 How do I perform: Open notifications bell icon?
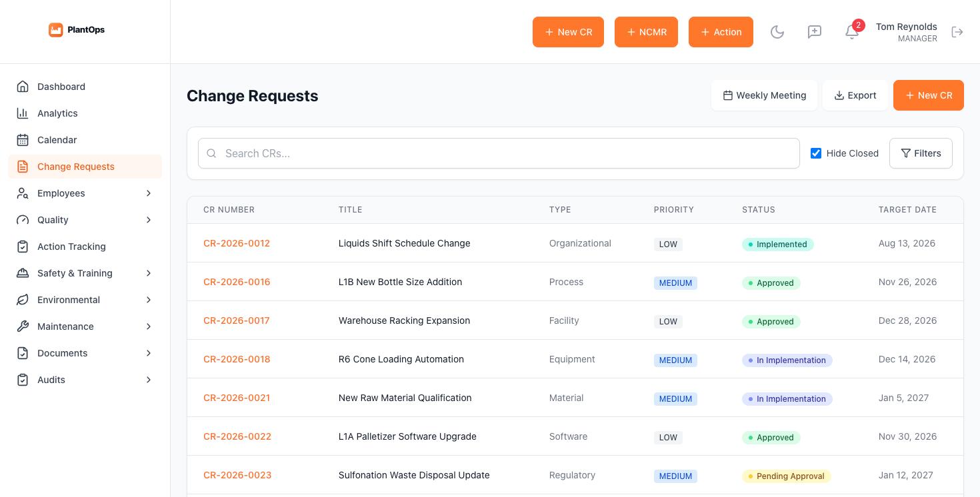(851, 32)
